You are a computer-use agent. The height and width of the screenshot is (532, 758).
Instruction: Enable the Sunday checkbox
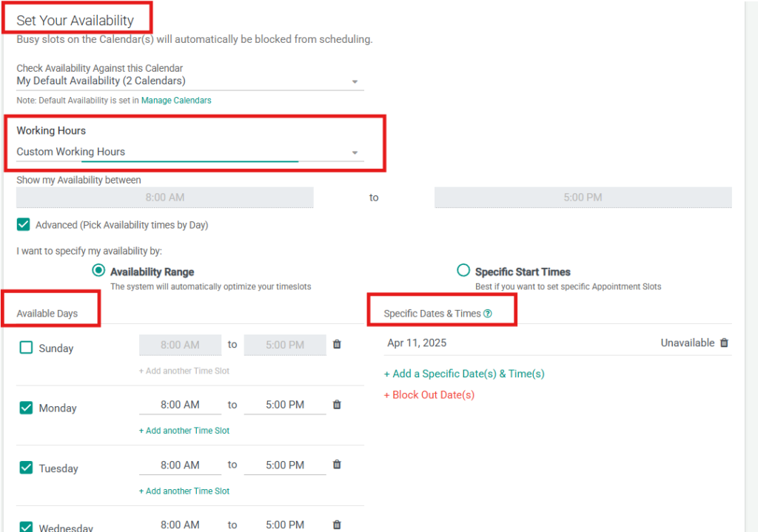27,348
